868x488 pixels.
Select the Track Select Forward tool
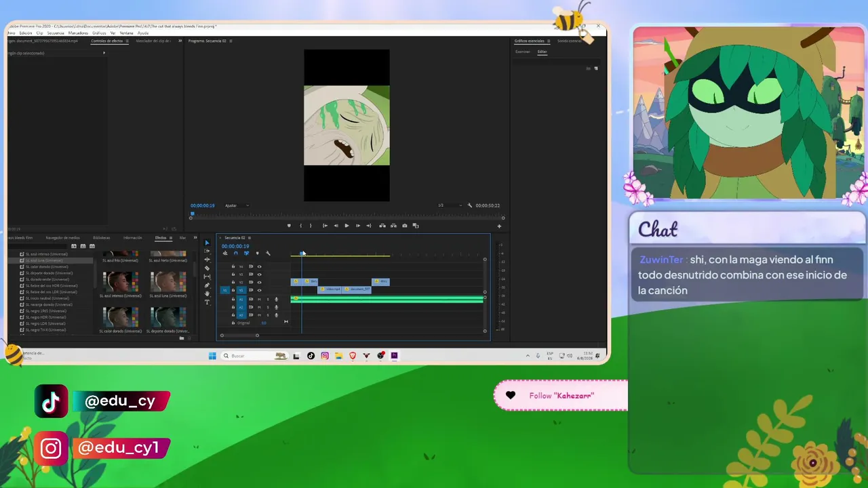pos(208,251)
